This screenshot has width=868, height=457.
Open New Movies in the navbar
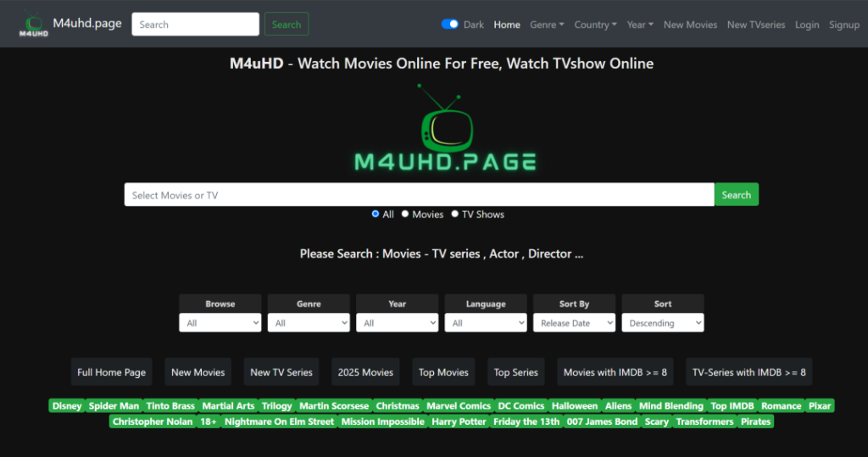[x=690, y=25]
